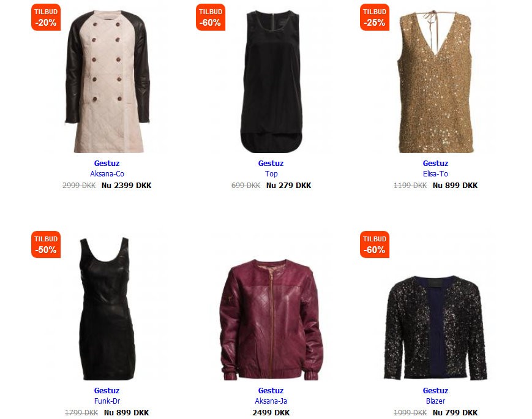Click Gestuz brand link above Blazer

coord(436,390)
